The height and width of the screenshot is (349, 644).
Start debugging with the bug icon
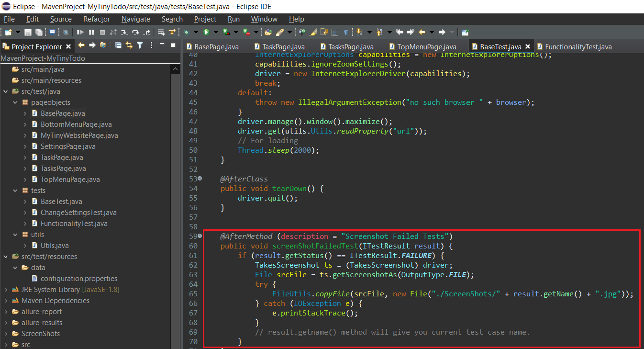[187, 32]
